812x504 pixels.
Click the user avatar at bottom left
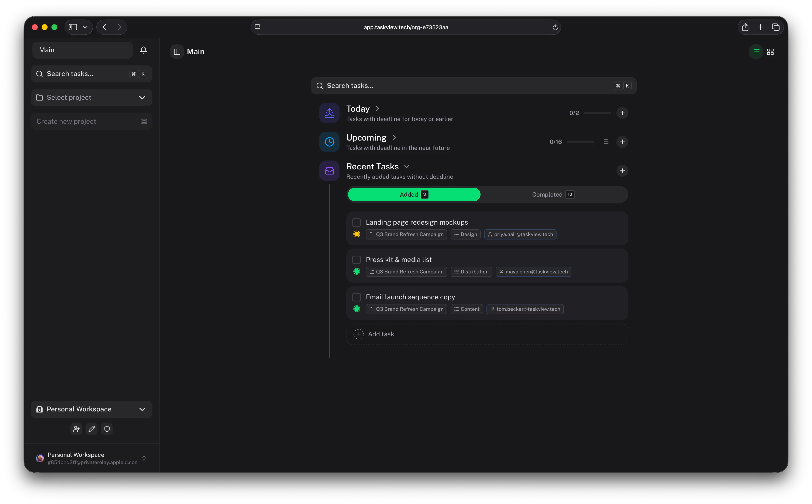pos(40,458)
